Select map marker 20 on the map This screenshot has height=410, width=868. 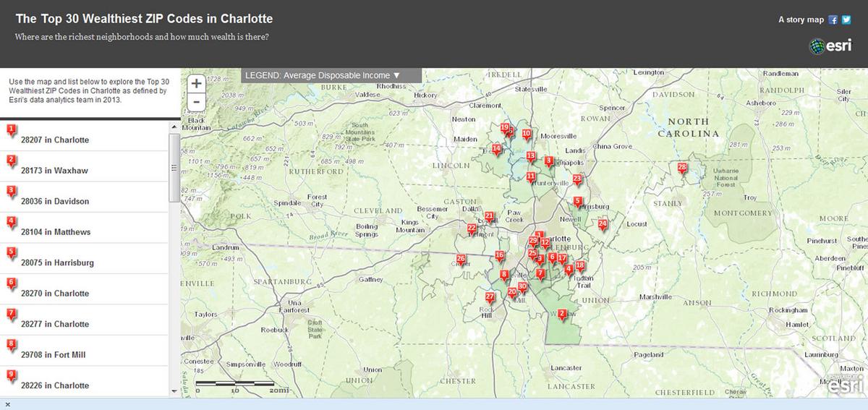click(512, 294)
